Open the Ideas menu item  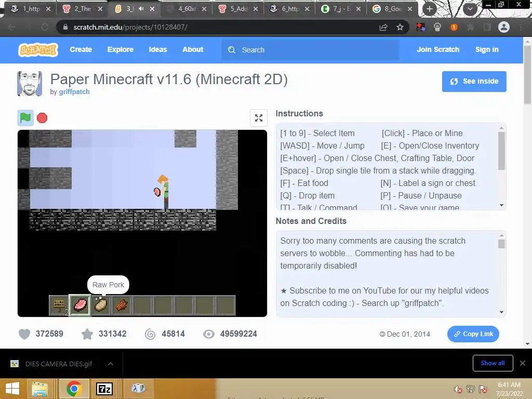click(x=158, y=49)
